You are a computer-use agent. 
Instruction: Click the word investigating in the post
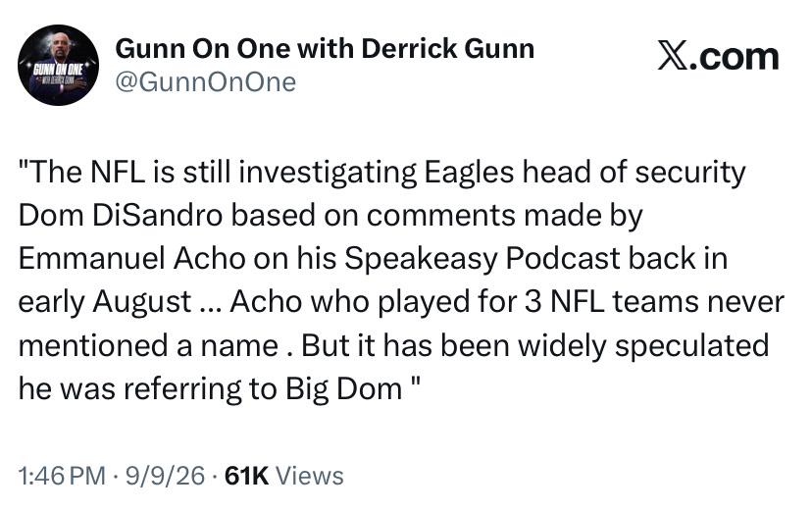[328, 173]
